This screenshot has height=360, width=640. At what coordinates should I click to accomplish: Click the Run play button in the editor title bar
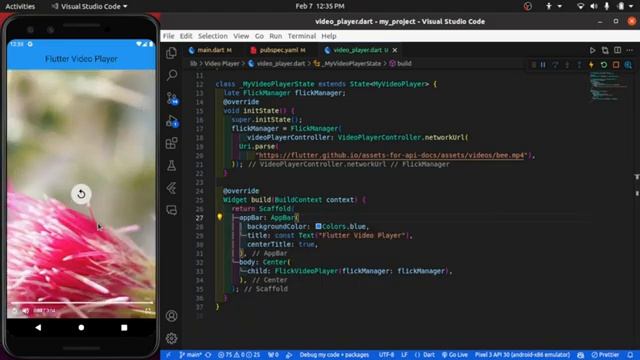click(x=592, y=50)
